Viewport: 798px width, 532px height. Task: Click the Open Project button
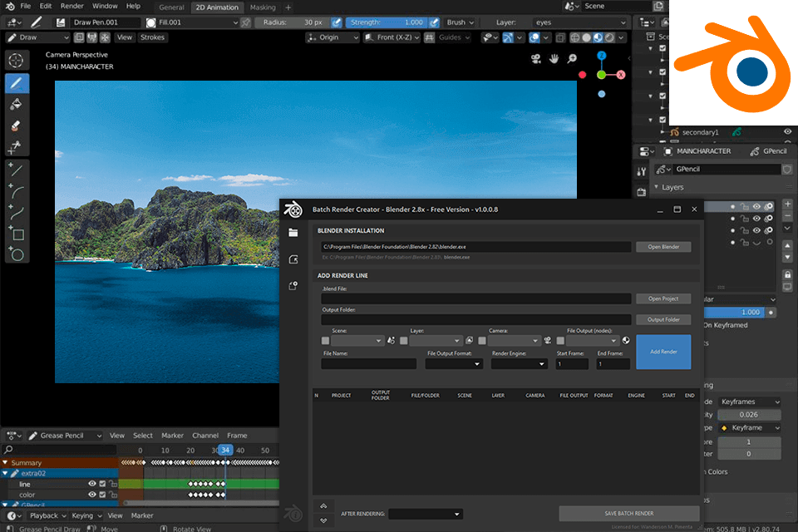pyautogui.click(x=663, y=299)
